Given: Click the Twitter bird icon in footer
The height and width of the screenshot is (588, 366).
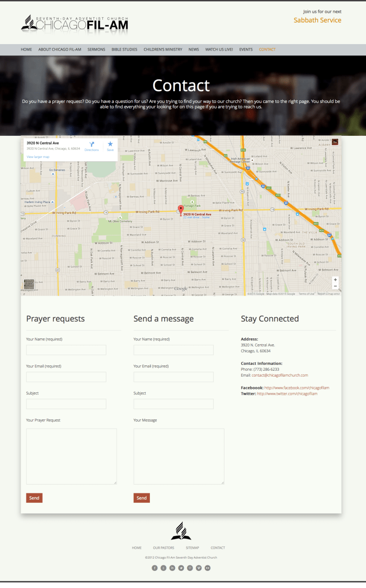Looking at the screenshot, I should [181, 568].
